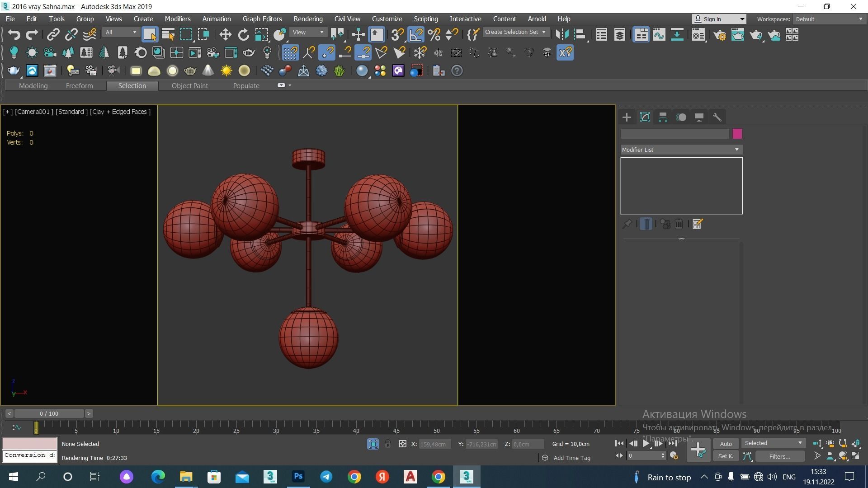868x488 pixels.
Task: Open the Sign In dropdown
Action: (x=719, y=19)
